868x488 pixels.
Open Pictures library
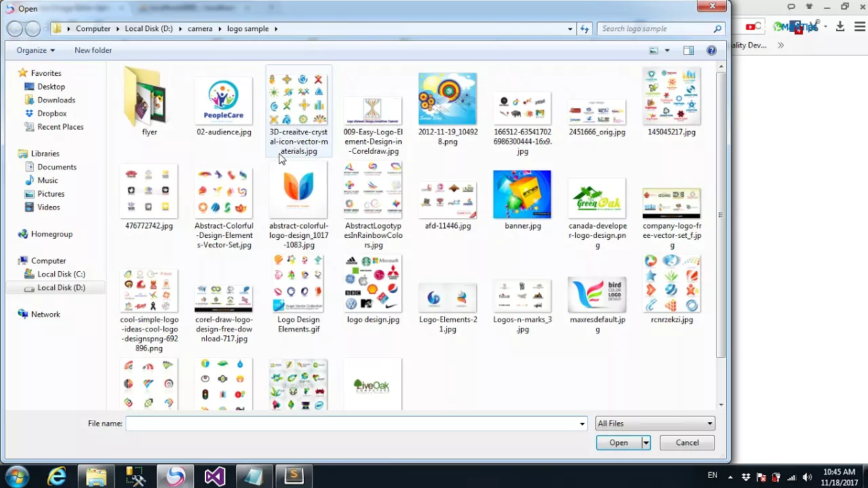51,194
